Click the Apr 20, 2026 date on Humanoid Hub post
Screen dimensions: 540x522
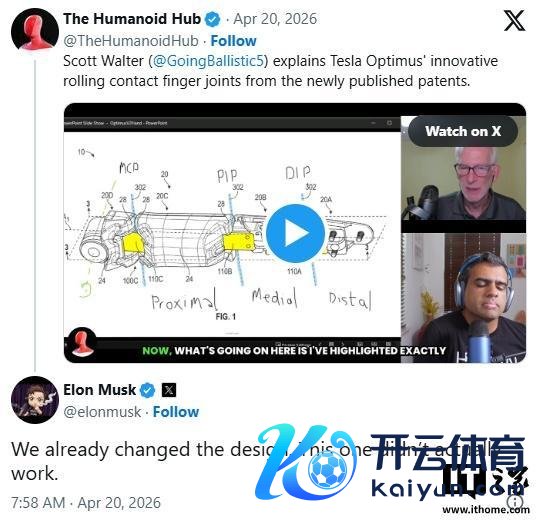pyautogui.click(x=275, y=19)
